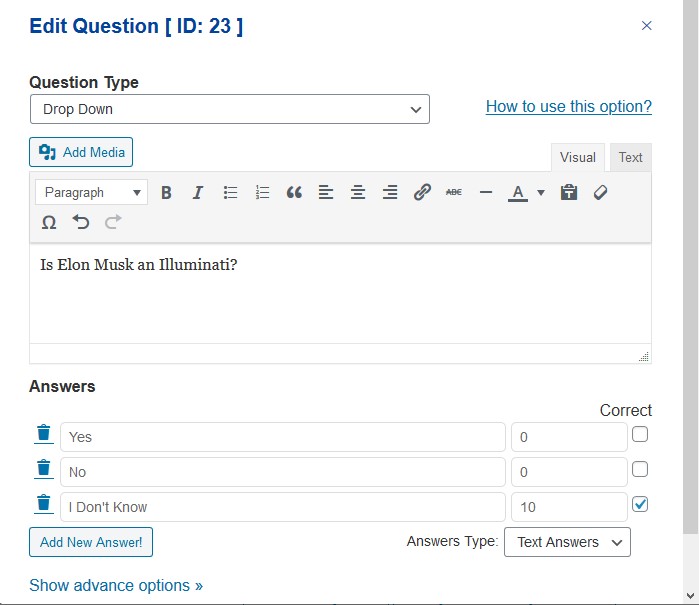Click points field for 'No' answer
Image resolution: width=699 pixels, height=605 pixels.
[x=569, y=472]
